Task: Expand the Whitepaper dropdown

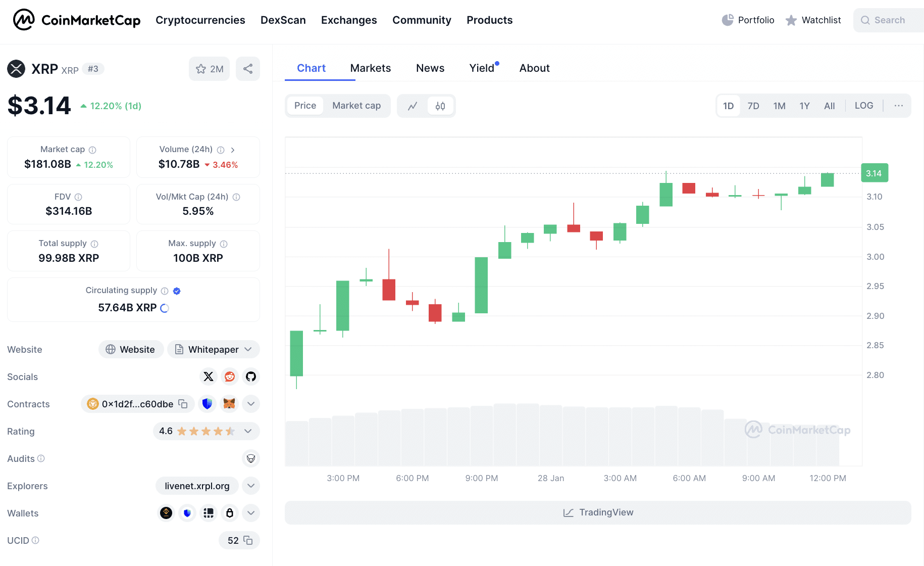Action: click(214, 350)
